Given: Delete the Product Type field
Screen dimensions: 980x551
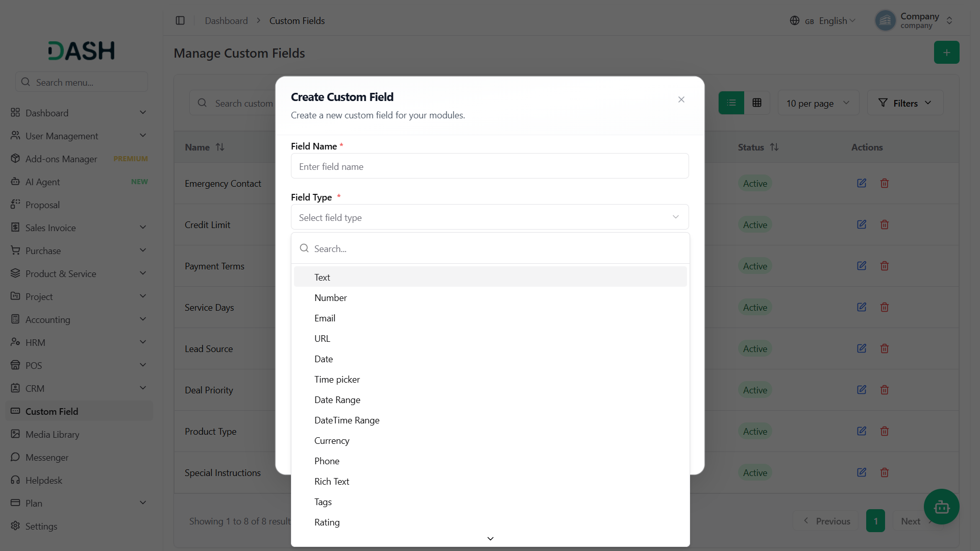Looking at the screenshot, I should (x=885, y=431).
